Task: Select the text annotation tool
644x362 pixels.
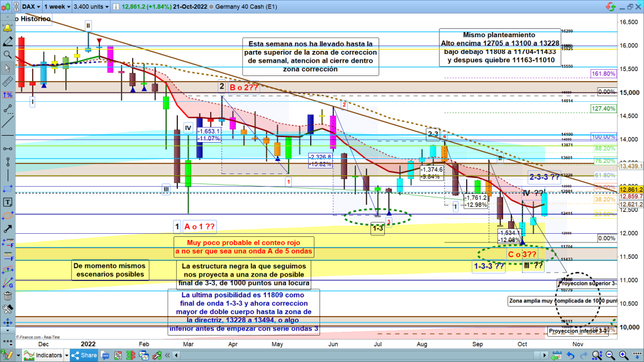Action: pos(8,202)
